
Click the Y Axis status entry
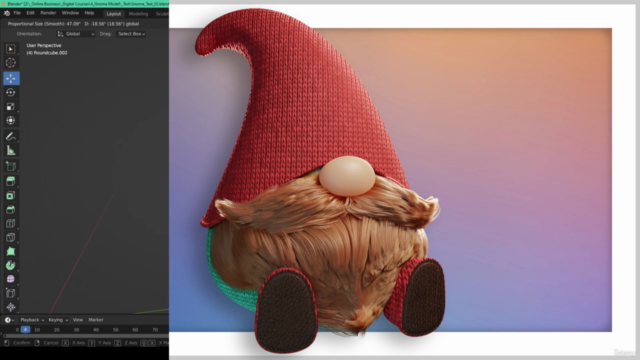point(100,343)
